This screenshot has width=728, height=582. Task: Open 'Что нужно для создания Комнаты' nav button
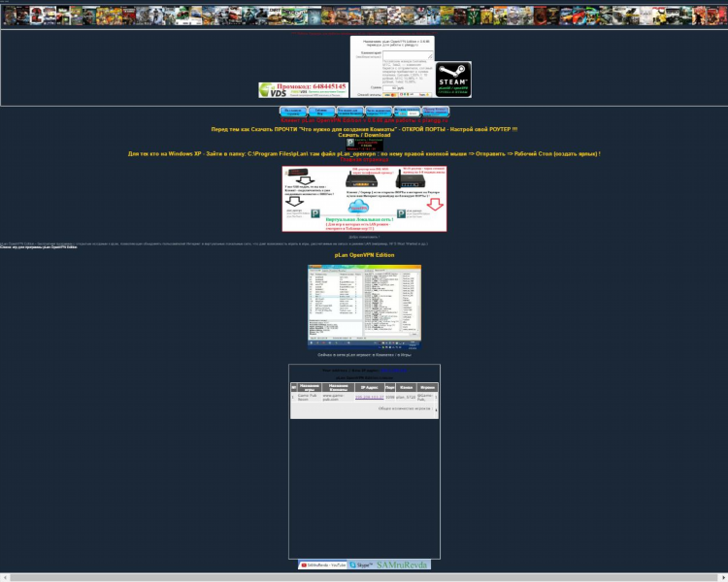(x=349, y=112)
